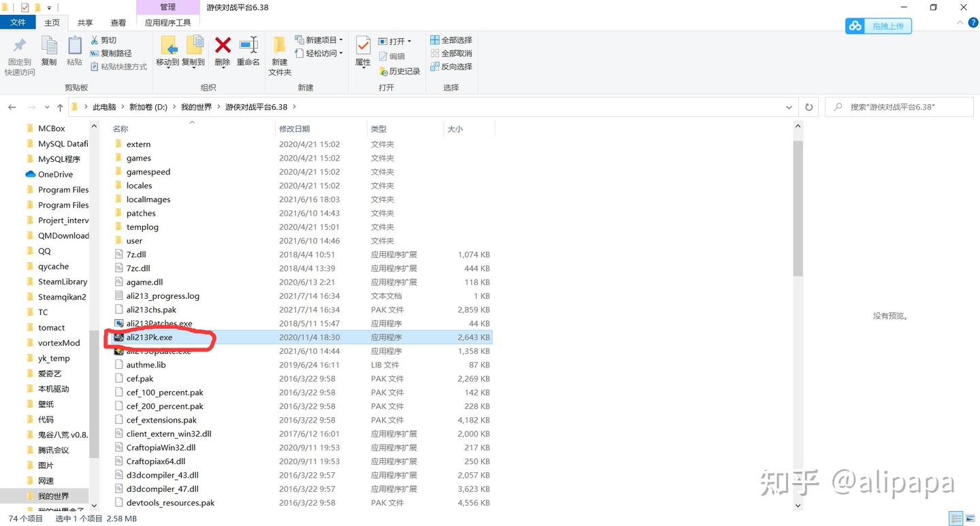
Task: Click Select all (全部选择)
Action: [451, 40]
